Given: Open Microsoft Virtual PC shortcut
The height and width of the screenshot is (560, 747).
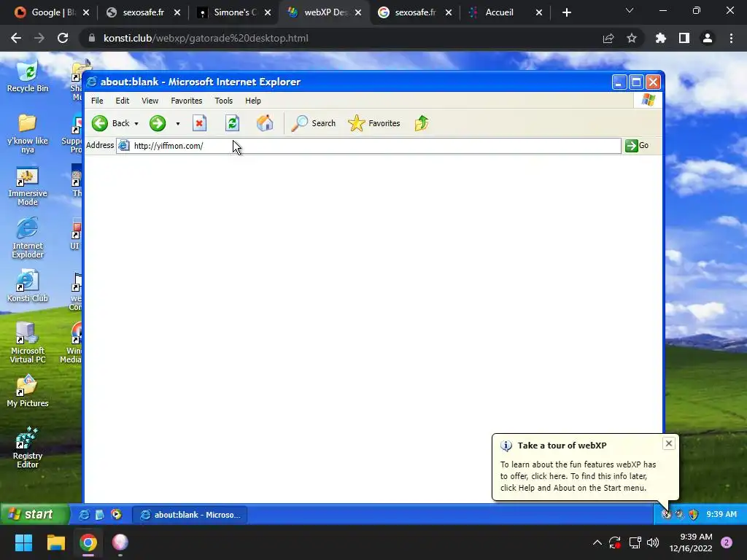Looking at the screenshot, I should coord(28,343).
